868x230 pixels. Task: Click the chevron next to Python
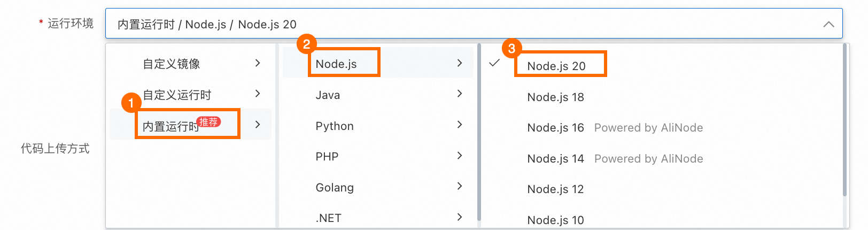pos(460,125)
